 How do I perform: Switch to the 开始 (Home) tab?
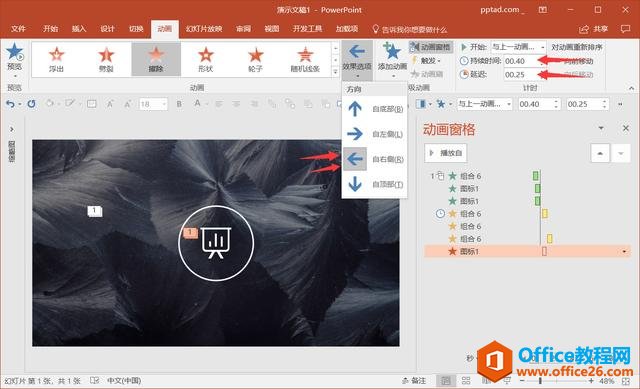click(x=51, y=29)
